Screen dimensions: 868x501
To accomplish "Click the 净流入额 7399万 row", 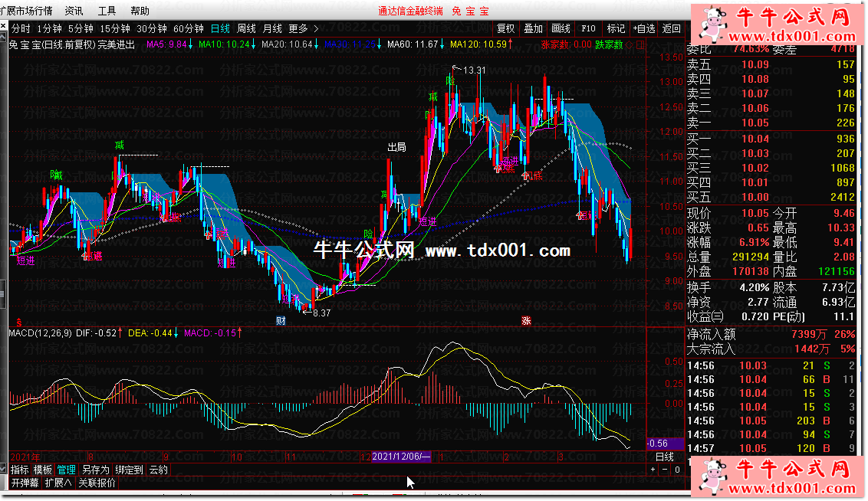I will coord(771,335).
